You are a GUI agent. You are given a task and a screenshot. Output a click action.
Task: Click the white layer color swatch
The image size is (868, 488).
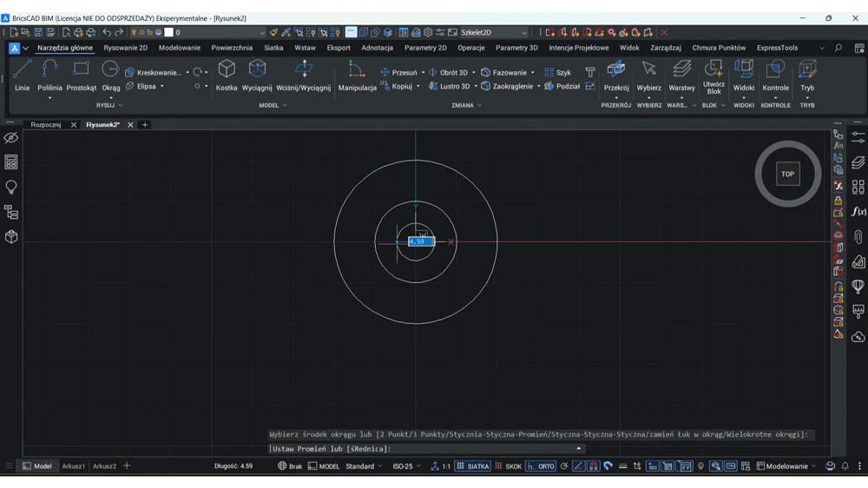tap(169, 33)
